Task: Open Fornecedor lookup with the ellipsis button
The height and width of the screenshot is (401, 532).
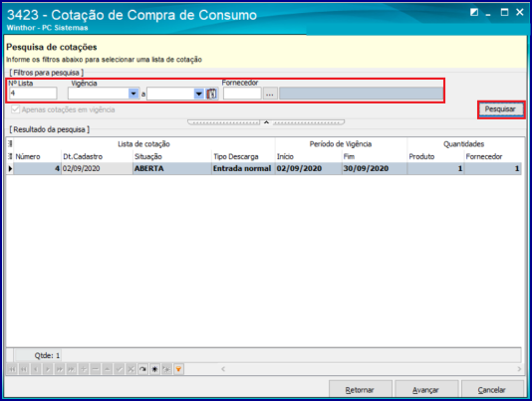Action: 270,94
